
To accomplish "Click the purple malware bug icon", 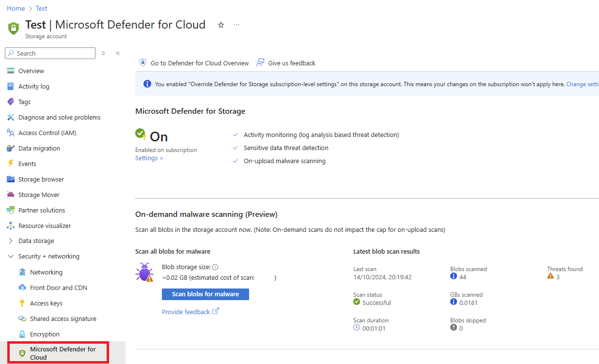I will point(144,273).
